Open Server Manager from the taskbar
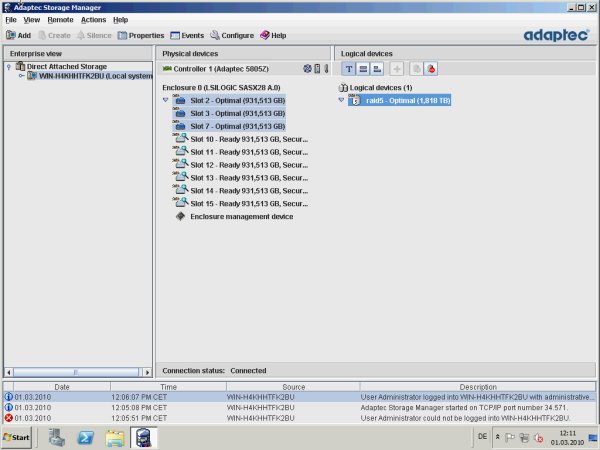 57,437
